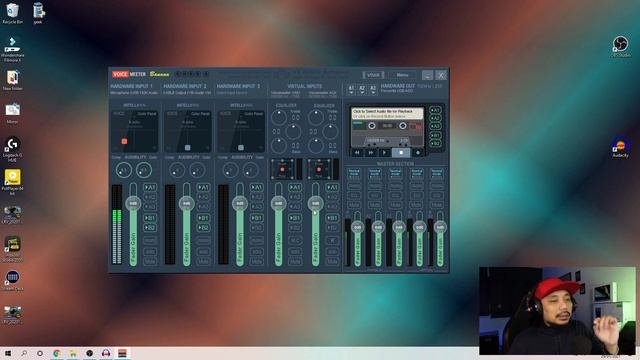Screen dimensions: 640x360
Task: Open Recycle Bin on the desktop
Action: click(13, 13)
